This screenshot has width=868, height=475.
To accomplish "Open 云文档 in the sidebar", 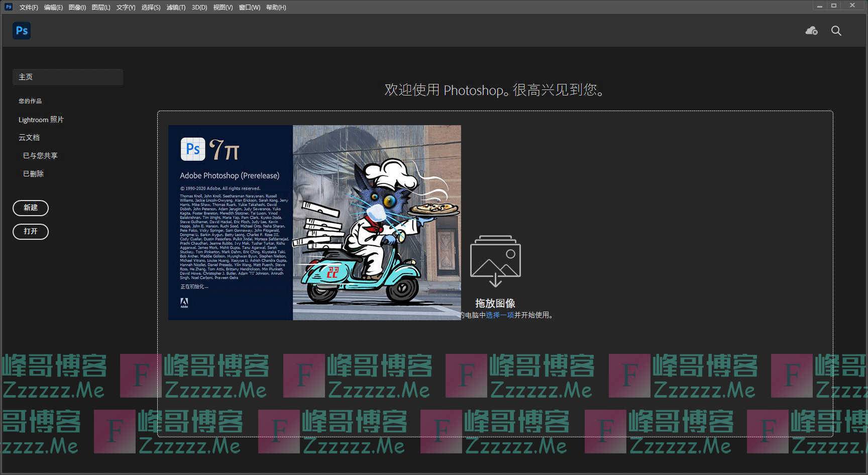I will click(29, 137).
